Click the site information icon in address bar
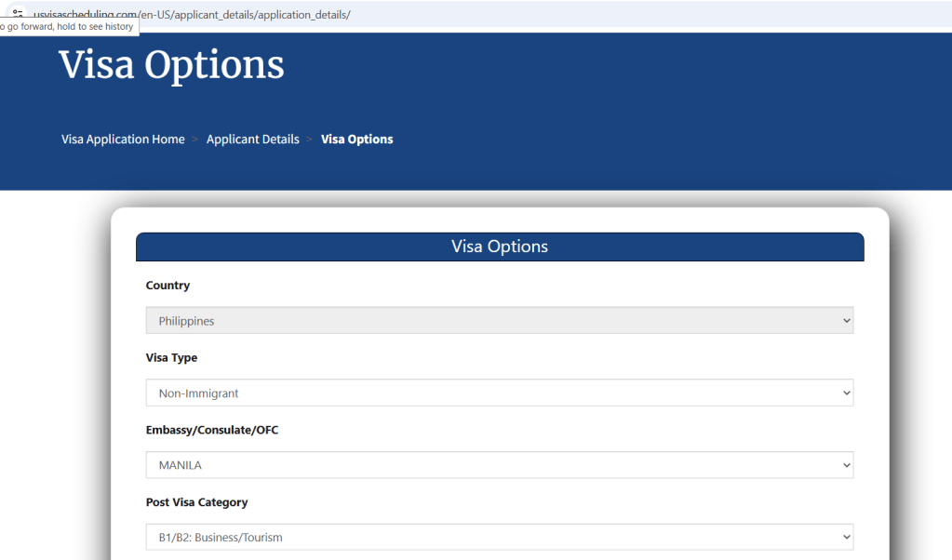The width and height of the screenshot is (952, 560). tap(17, 12)
